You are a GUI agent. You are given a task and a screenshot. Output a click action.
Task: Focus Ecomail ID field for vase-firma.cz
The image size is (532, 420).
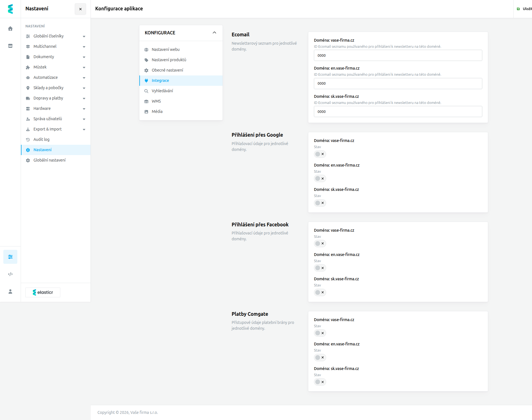click(398, 55)
